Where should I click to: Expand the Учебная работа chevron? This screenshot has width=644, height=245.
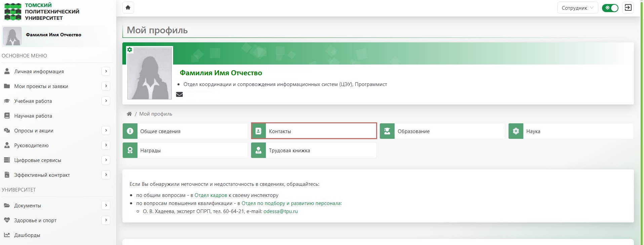click(x=106, y=101)
